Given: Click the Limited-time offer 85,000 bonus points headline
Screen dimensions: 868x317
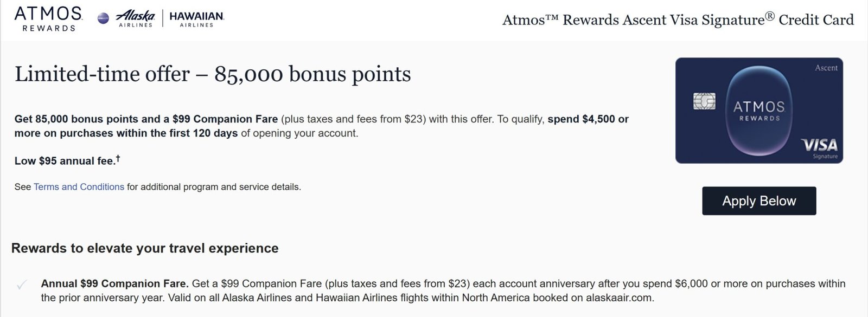Looking at the screenshot, I should click(x=213, y=74).
